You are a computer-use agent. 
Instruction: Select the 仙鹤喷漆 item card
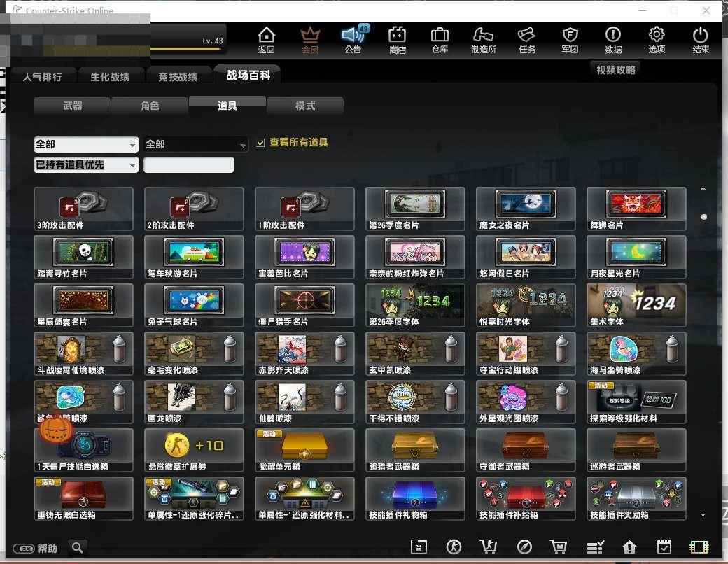coord(304,402)
